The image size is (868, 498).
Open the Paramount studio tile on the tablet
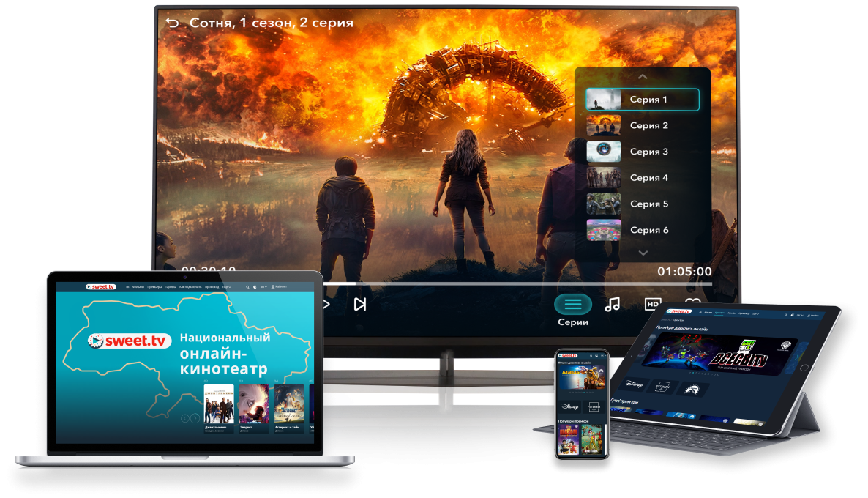coord(692,389)
